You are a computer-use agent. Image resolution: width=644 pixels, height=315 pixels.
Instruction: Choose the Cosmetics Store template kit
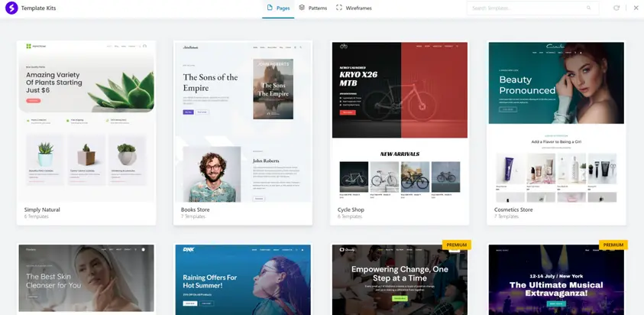(x=556, y=121)
